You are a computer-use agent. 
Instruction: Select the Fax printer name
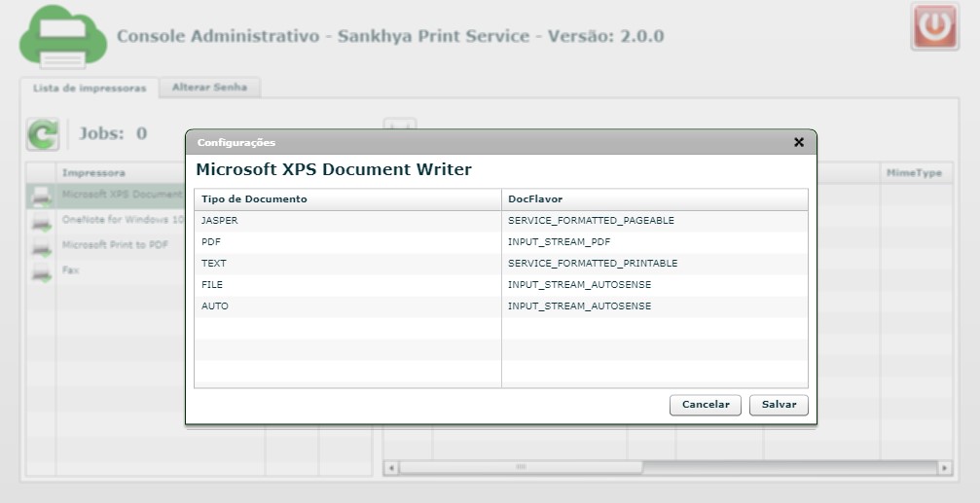click(x=70, y=270)
